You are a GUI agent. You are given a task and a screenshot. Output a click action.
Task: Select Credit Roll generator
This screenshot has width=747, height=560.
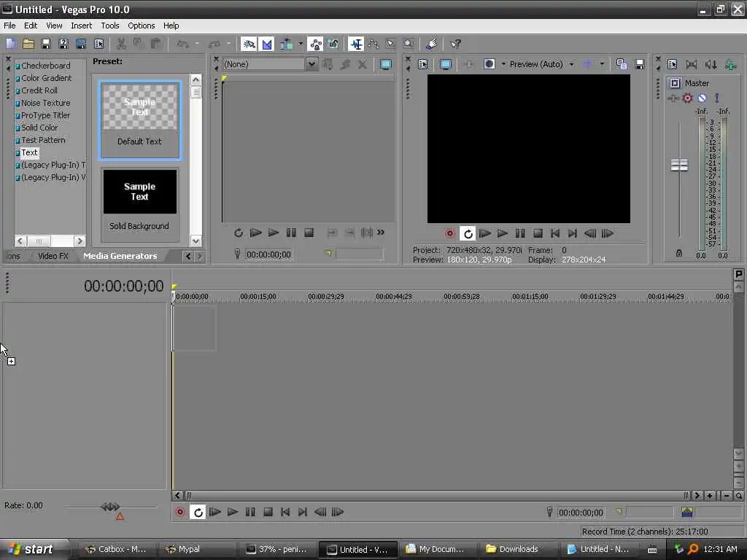(x=39, y=90)
